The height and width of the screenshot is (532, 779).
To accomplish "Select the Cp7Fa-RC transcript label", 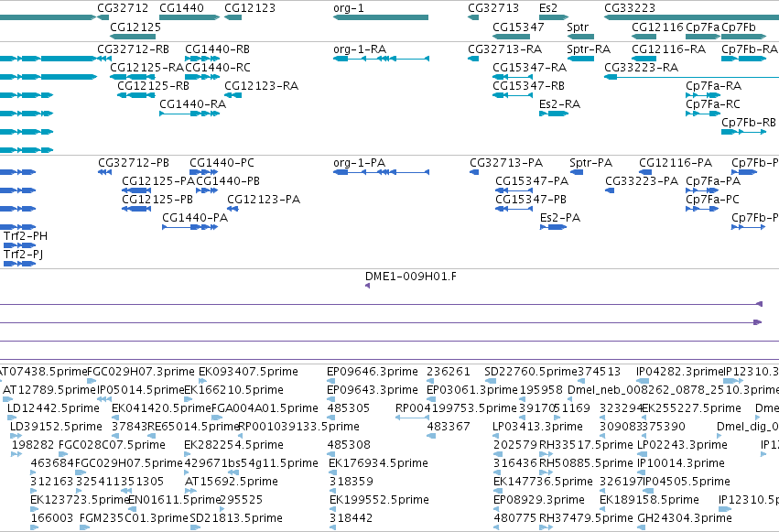I will click(713, 104).
